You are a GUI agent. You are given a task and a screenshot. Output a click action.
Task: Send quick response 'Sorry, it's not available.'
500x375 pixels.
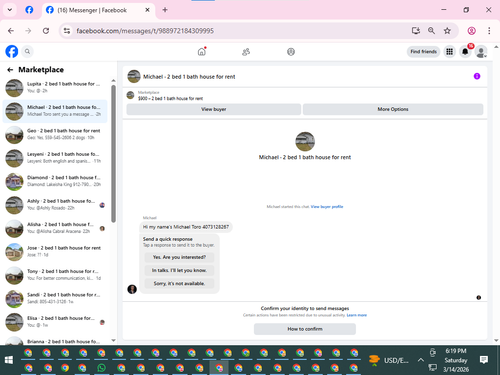[x=179, y=283]
